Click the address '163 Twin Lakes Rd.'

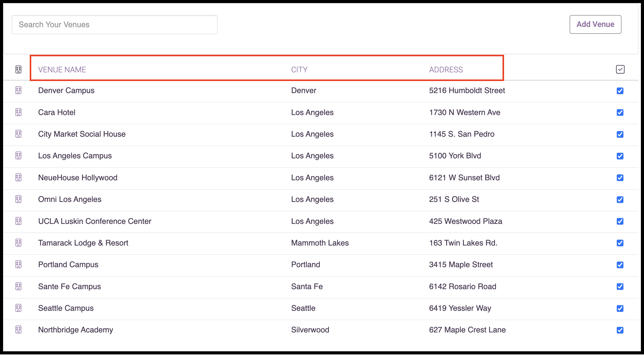pos(463,243)
